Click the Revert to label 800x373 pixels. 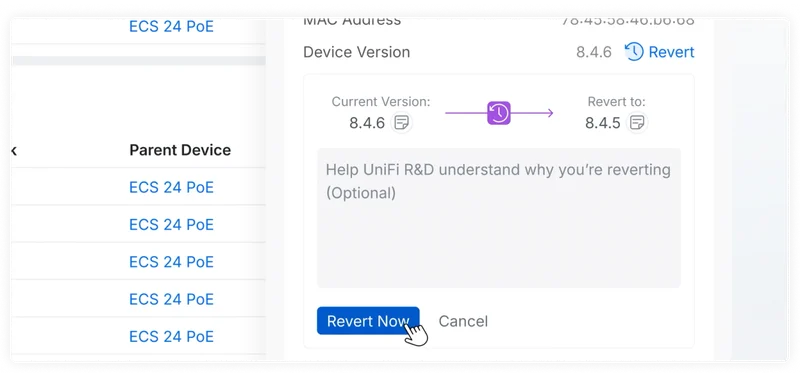616,102
